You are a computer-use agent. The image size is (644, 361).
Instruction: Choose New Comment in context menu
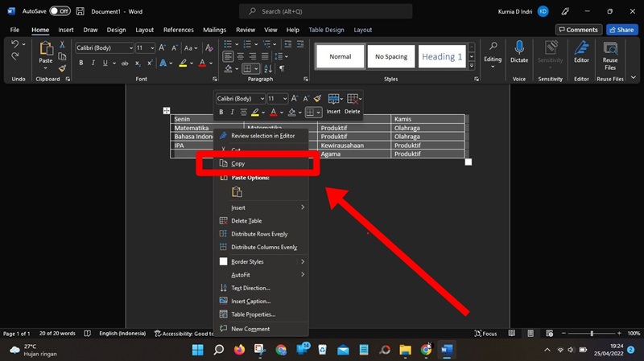click(262, 329)
